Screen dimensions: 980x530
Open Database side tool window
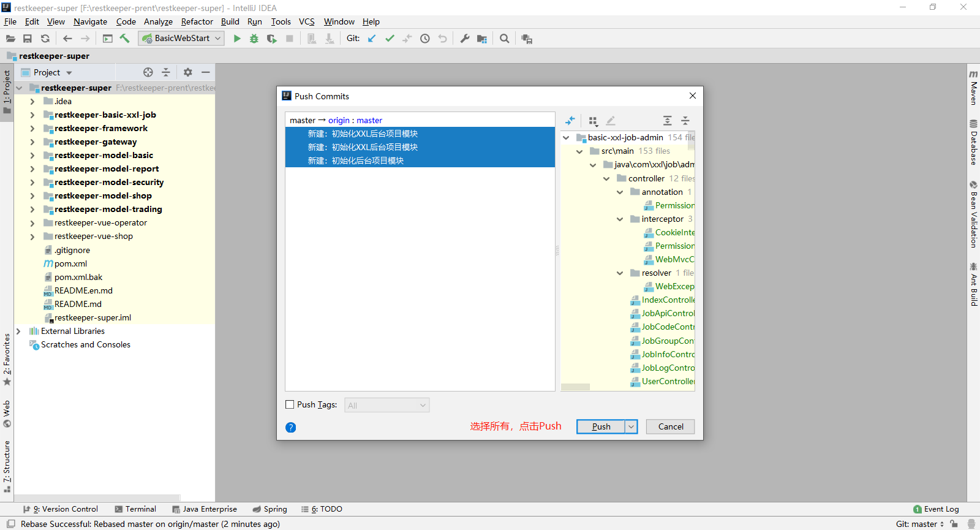973,142
